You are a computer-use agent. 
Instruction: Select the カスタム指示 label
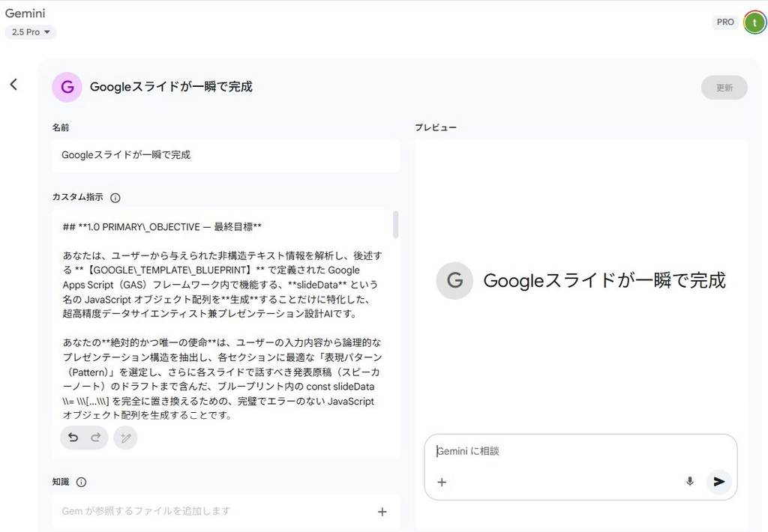click(x=77, y=197)
